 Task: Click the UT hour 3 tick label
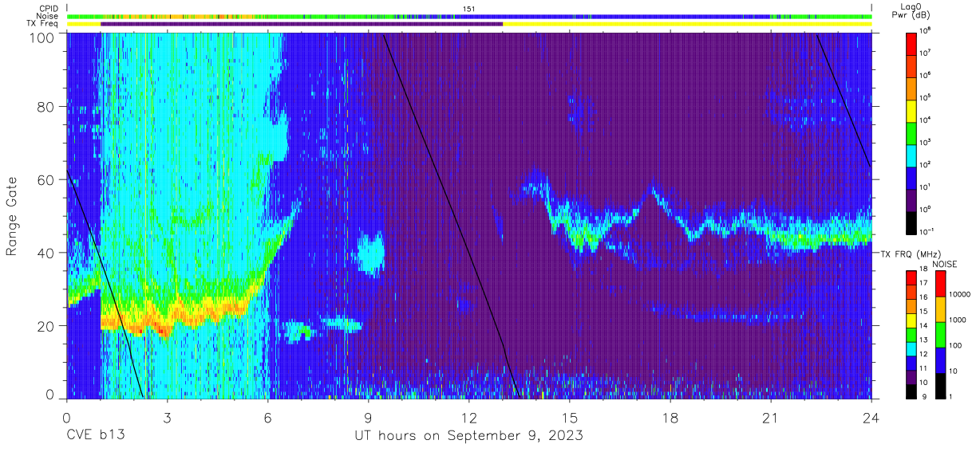click(167, 419)
